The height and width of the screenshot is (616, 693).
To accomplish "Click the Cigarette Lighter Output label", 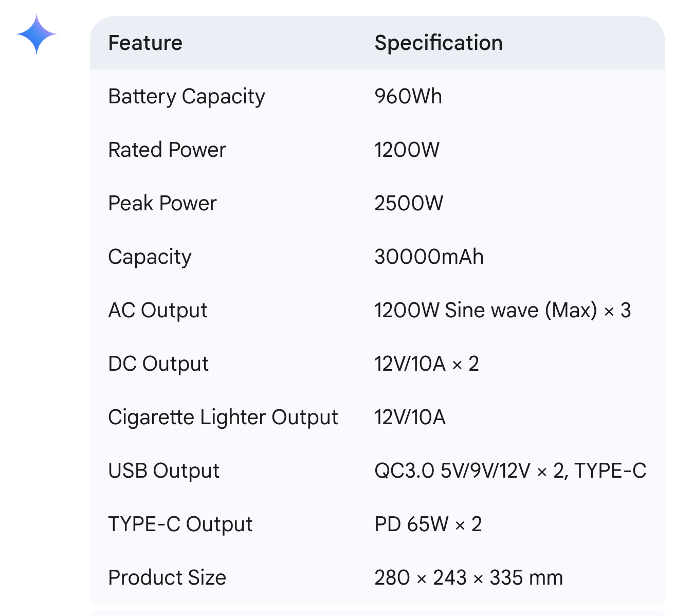I will 223,418.
